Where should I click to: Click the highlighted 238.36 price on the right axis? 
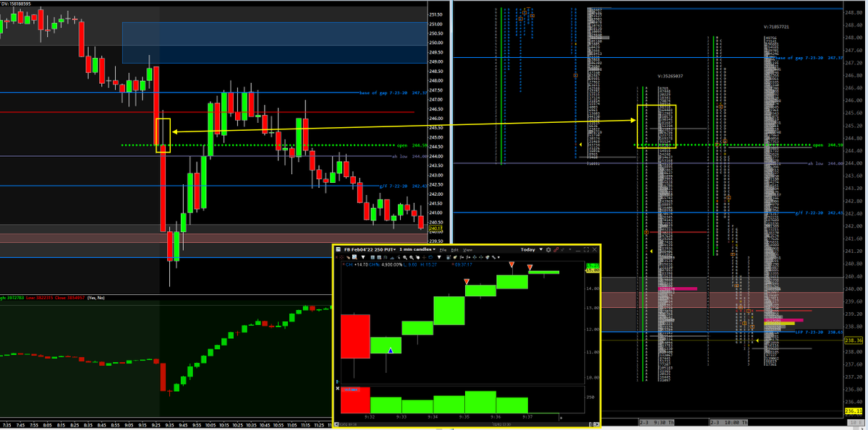pos(854,340)
